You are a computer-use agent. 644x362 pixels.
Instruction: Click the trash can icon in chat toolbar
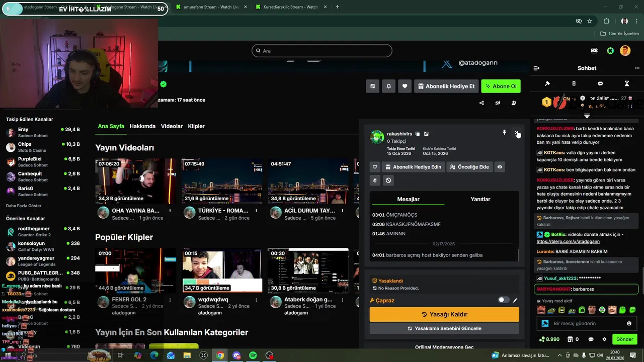tap(574, 83)
